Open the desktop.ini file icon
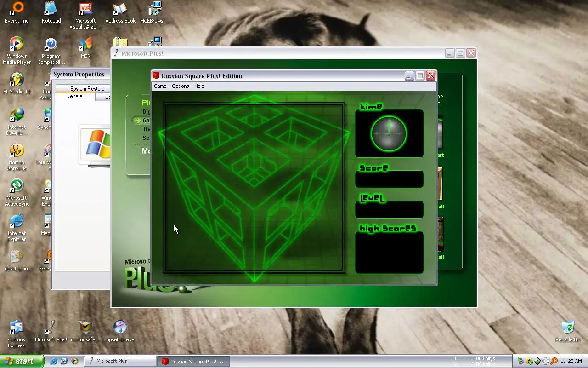Image resolution: width=588 pixels, height=368 pixels. click(17, 260)
